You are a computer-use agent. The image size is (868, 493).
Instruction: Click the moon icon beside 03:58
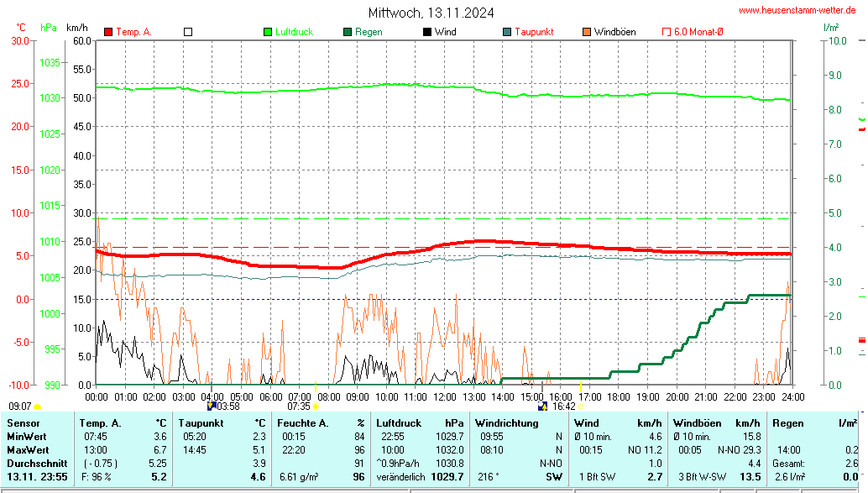tap(212, 406)
